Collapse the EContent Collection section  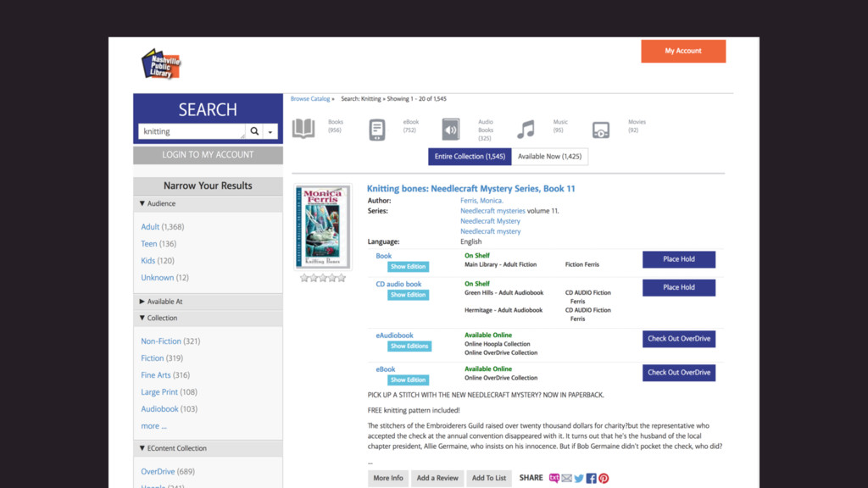point(209,448)
